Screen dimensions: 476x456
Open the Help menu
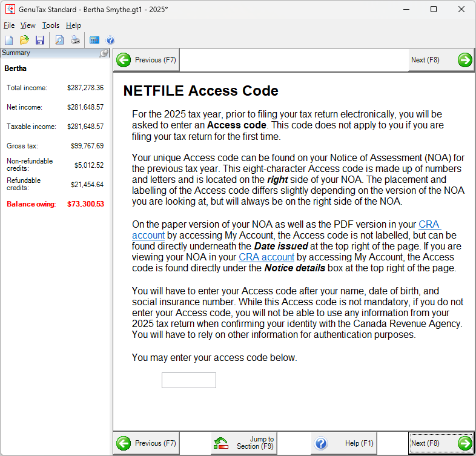(x=73, y=25)
